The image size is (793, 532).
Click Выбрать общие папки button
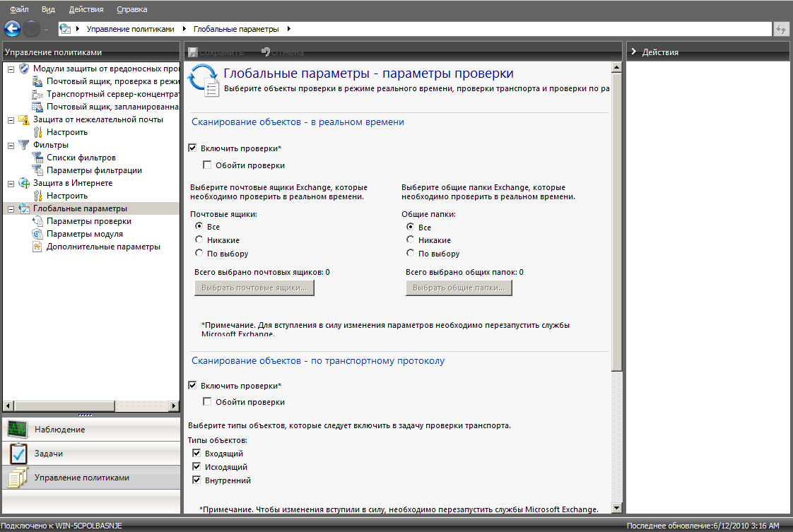click(x=459, y=288)
